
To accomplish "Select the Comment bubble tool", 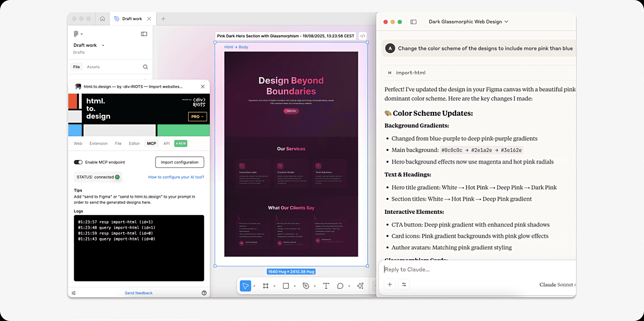I will 340,286.
